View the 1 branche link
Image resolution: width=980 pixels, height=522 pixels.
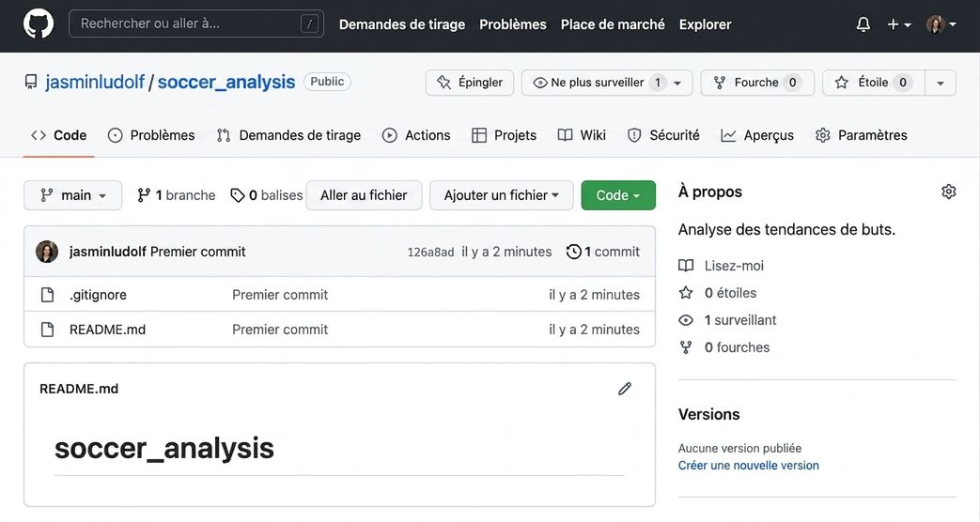click(177, 195)
